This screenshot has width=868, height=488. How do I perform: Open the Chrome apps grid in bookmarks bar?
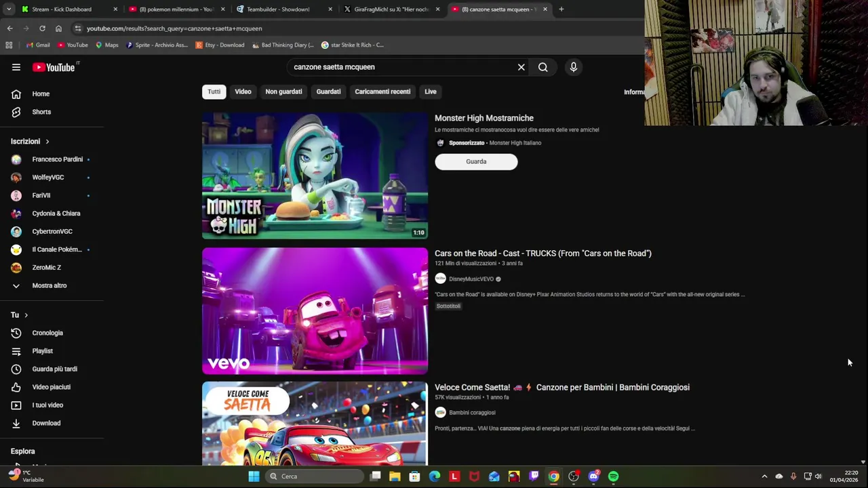(9, 45)
